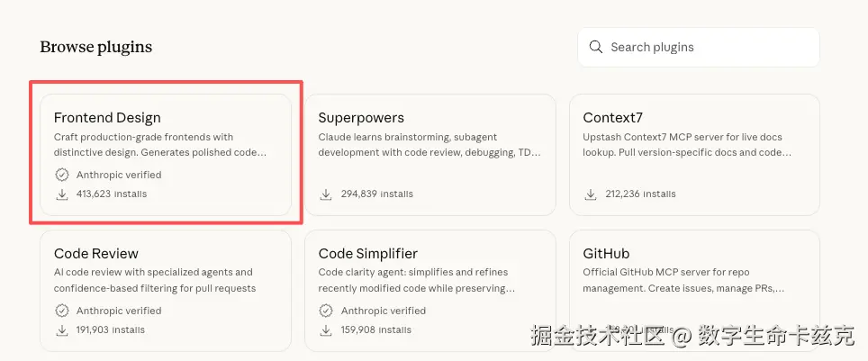Image resolution: width=868 pixels, height=361 pixels.
Task: Click the Context7 download installs icon
Action: pos(591,194)
